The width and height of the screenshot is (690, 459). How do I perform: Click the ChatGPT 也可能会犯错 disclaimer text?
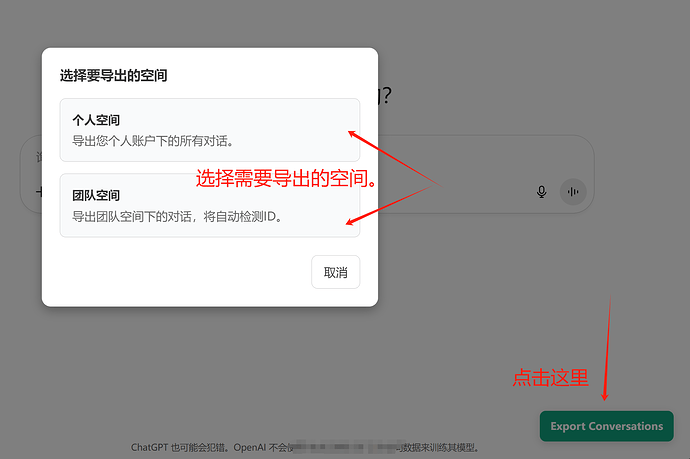click(305, 448)
